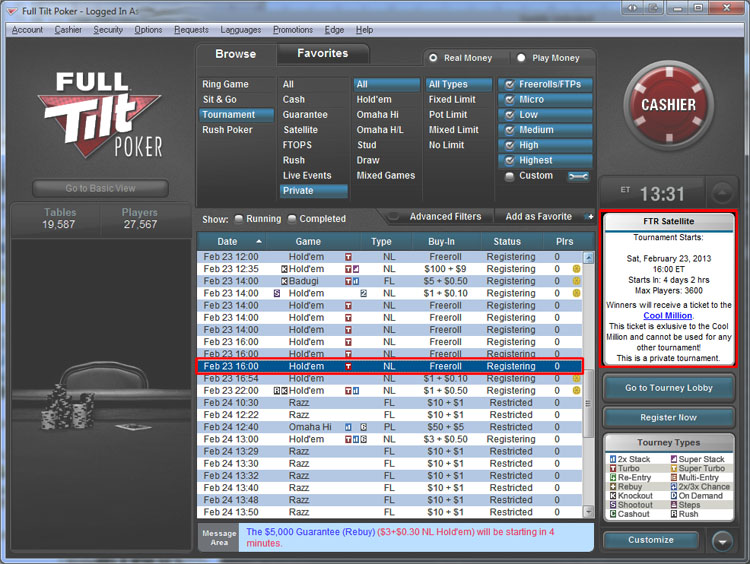Open the red Cashier chip button
This screenshot has height=564, width=750.
pos(668,105)
